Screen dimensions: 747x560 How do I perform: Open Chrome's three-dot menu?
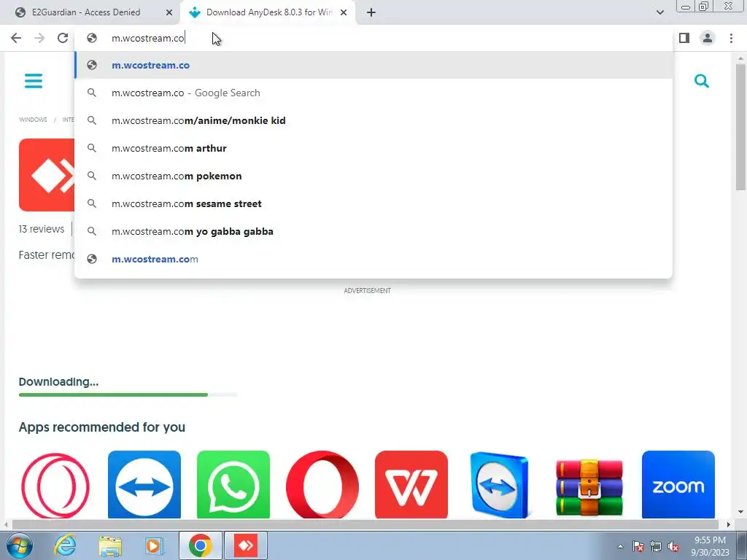point(731,38)
